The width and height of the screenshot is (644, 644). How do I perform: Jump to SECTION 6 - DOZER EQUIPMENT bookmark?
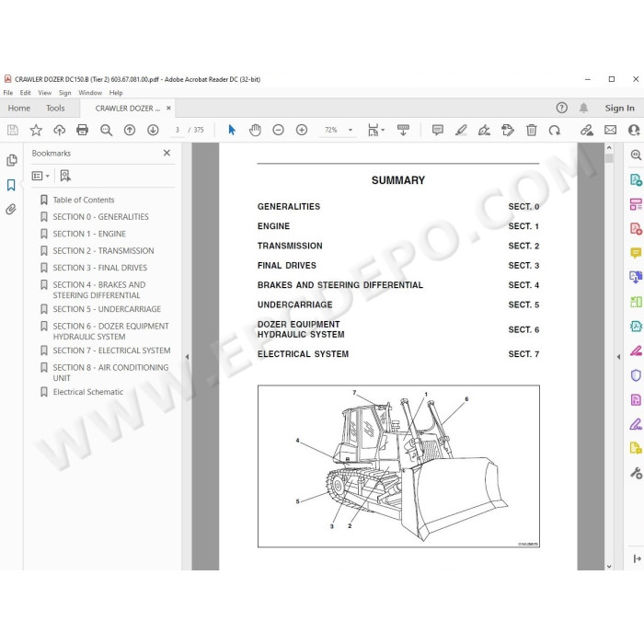click(x=110, y=331)
